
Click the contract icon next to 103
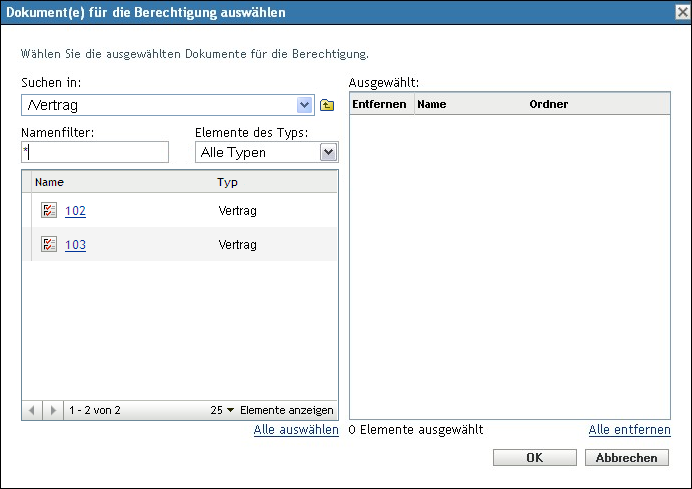coord(49,244)
